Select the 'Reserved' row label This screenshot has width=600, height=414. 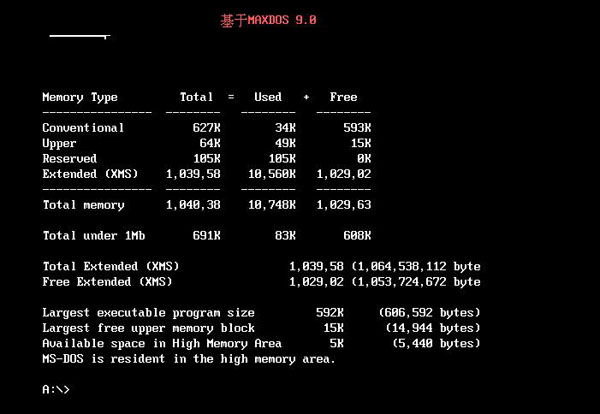pyautogui.click(x=70, y=158)
